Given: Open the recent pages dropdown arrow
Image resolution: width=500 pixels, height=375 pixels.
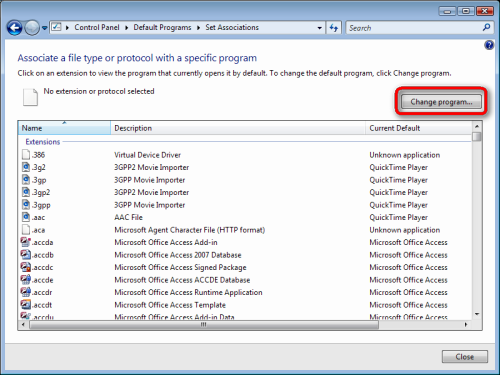Looking at the screenshot, I should click(x=44, y=28).
